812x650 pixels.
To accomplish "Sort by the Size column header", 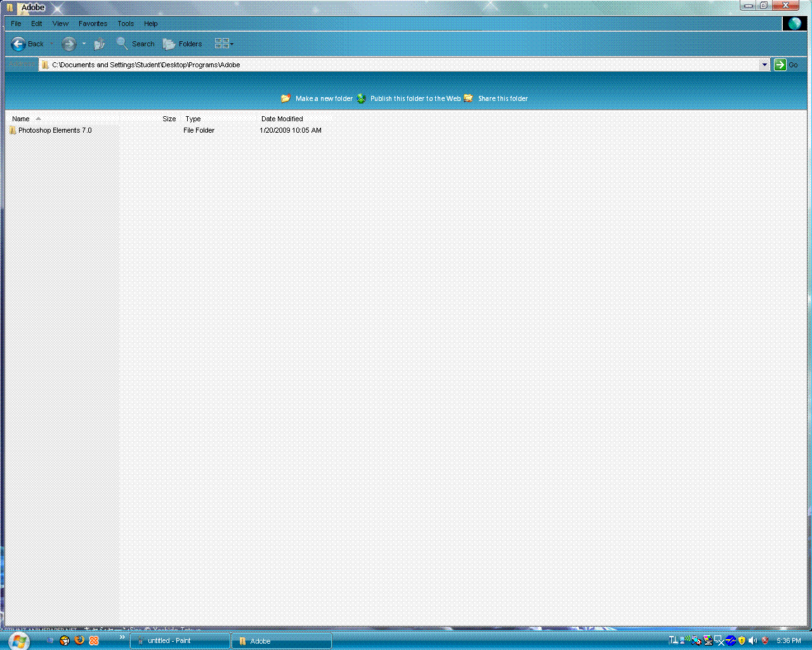I will [x=169, y=119].
